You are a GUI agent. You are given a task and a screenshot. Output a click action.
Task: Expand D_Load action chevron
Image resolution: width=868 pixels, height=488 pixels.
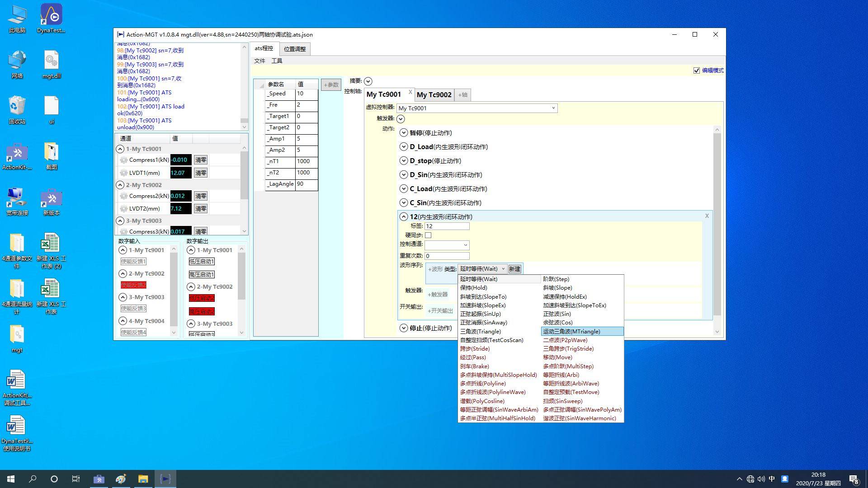403,147
